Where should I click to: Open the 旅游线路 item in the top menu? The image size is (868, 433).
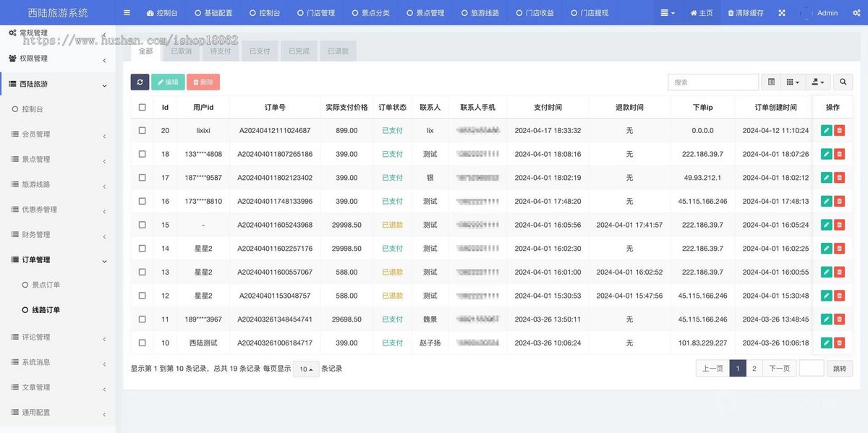tap(480, 12)
